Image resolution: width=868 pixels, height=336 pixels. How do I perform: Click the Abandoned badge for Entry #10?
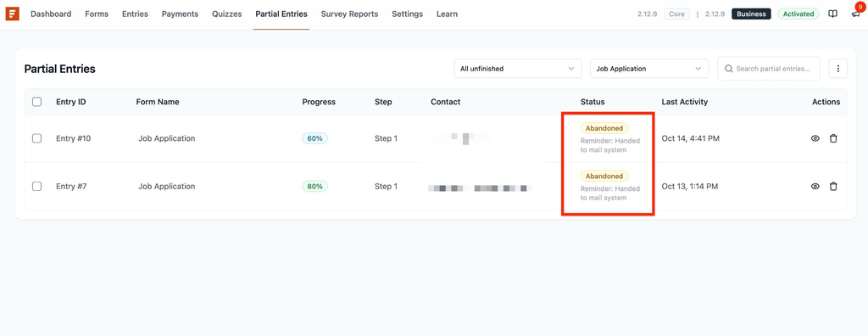[604, 128]
